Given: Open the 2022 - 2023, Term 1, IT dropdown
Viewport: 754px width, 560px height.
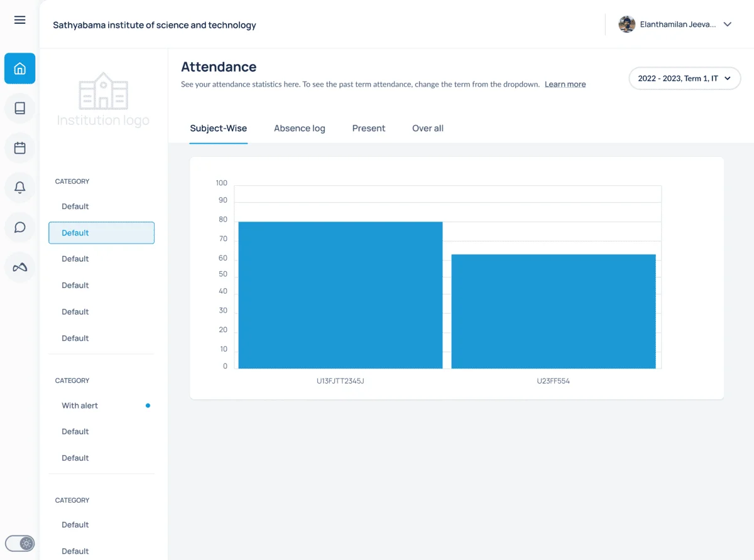Looking at the screenshot, I should point(685,78).
